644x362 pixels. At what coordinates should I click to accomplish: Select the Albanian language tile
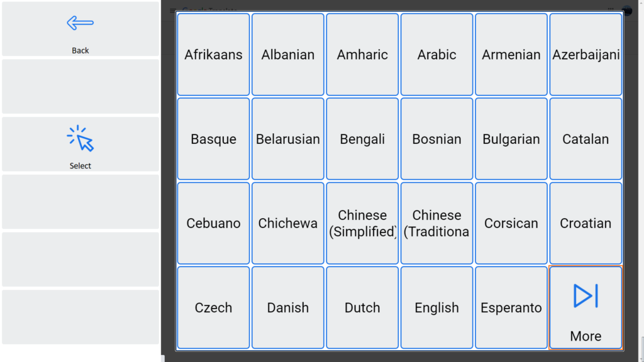point(288,55)
